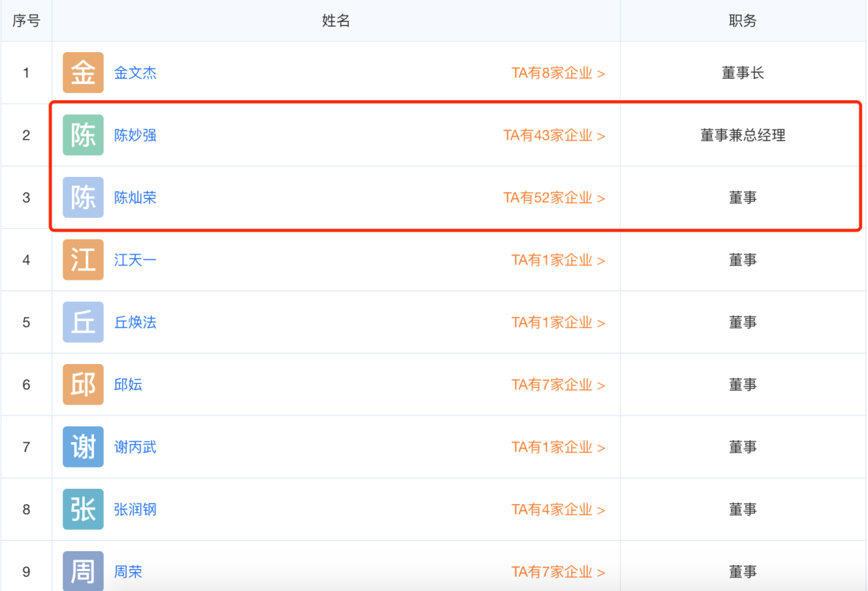
Task: Expand 金文杰's TA有8家企业 list
Action: coord(558,73)
